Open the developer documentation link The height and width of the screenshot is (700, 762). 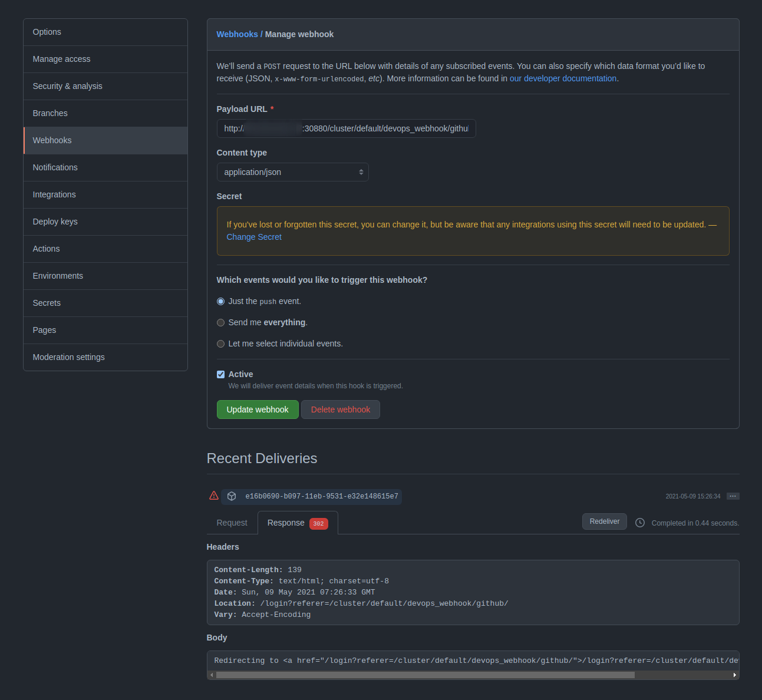click(562, 78)
